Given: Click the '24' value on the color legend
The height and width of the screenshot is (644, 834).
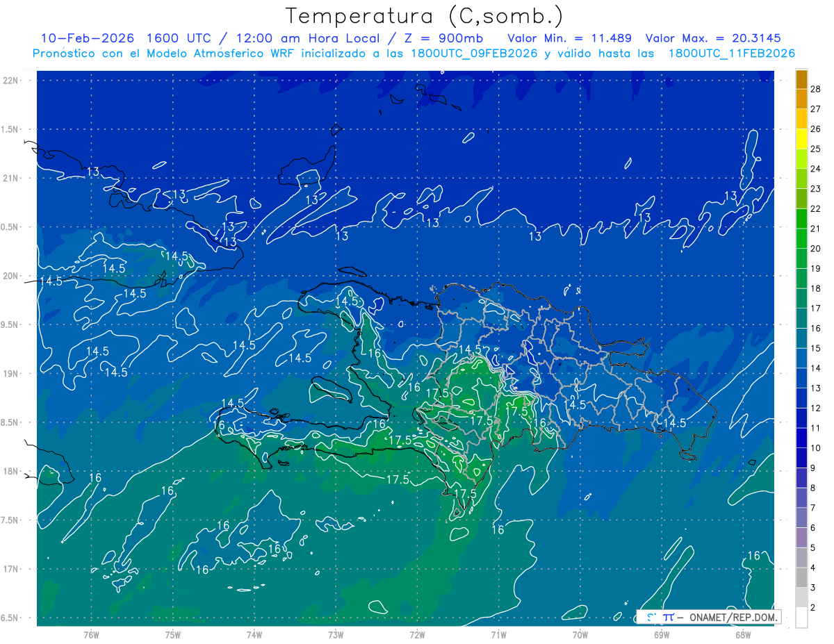Looking at the screenshot, I should pos(816,169).
